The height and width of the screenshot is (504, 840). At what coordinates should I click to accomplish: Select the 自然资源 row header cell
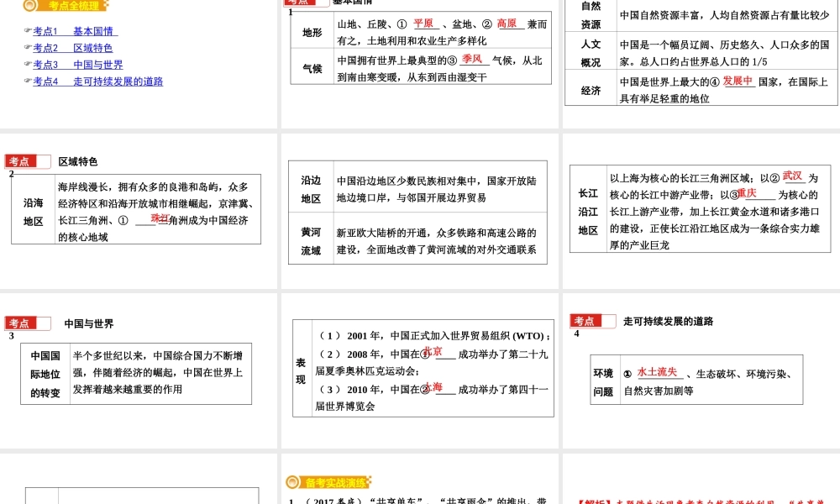click(x=591, y=15)
